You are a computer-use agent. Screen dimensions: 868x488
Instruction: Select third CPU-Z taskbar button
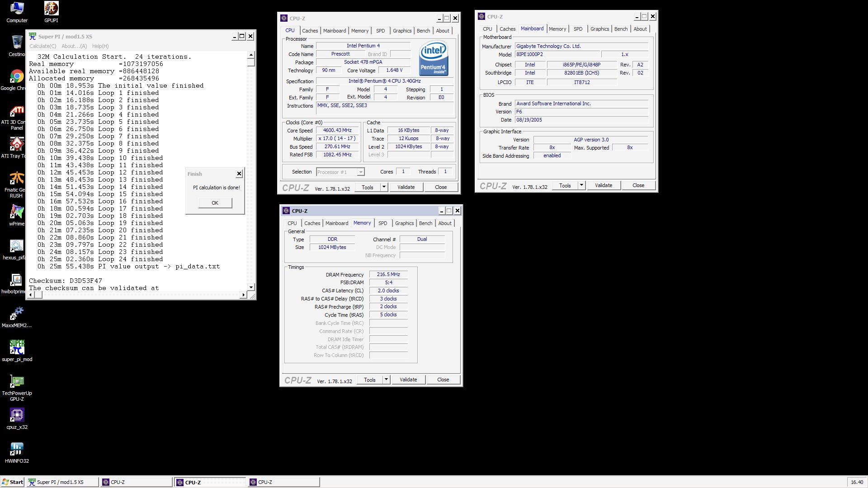284,482
